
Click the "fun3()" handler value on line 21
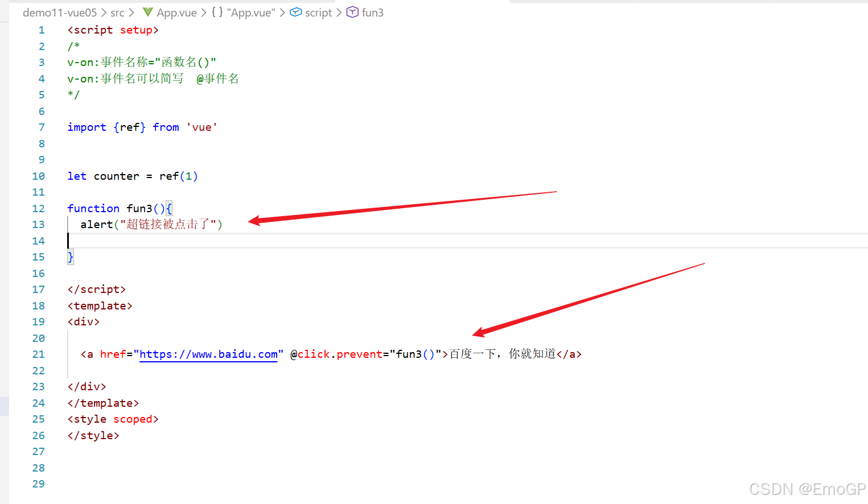415,354
